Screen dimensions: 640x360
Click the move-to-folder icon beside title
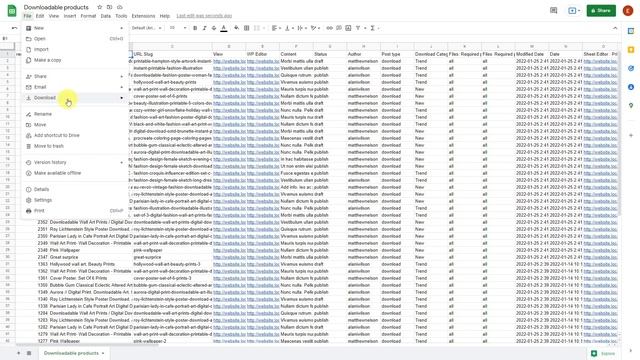(x=109, y=7)
